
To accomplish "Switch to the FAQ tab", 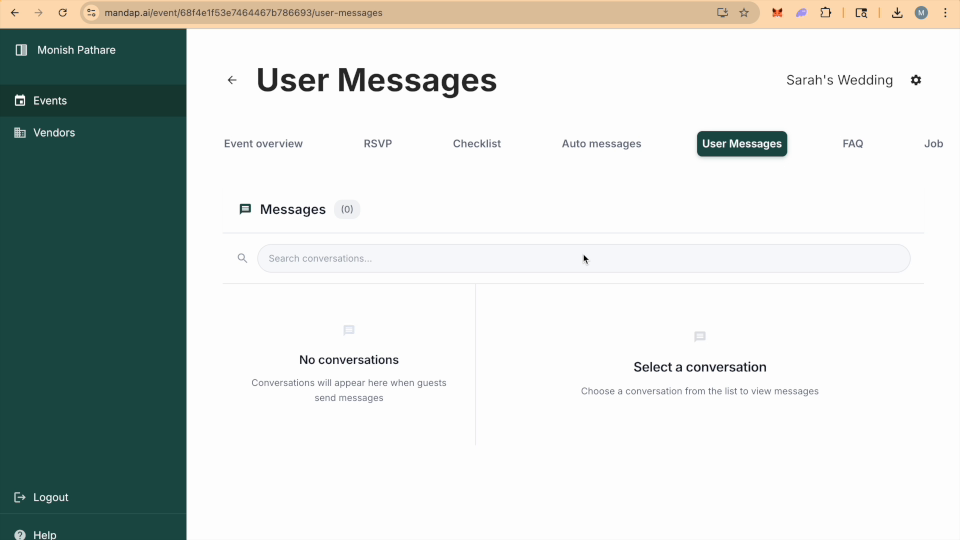I will click(853, 143).
